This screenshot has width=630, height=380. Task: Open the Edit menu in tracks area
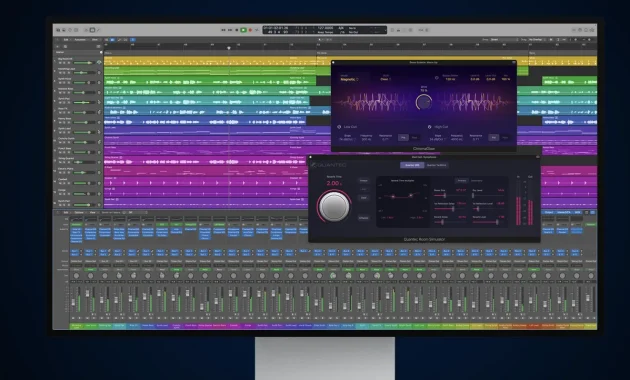[67, 40]
